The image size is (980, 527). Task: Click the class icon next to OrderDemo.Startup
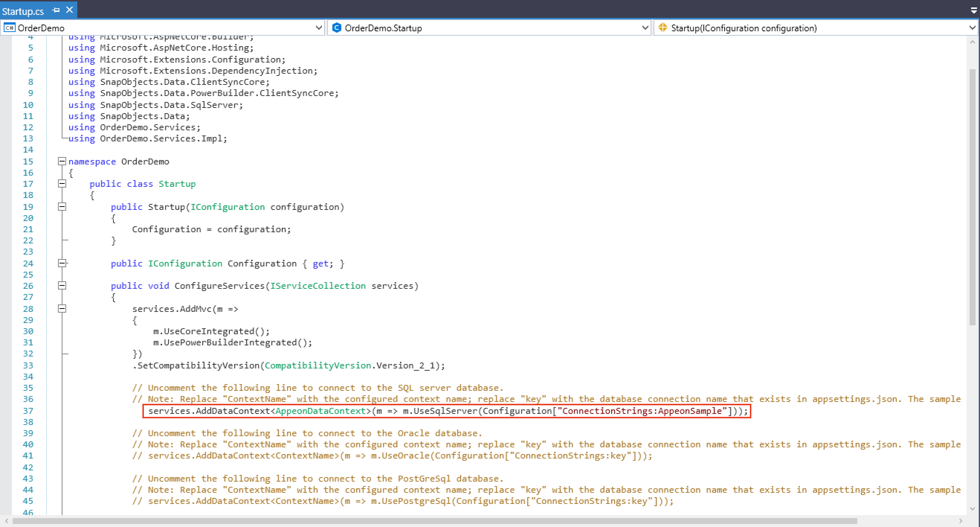[x=336, y=27]
